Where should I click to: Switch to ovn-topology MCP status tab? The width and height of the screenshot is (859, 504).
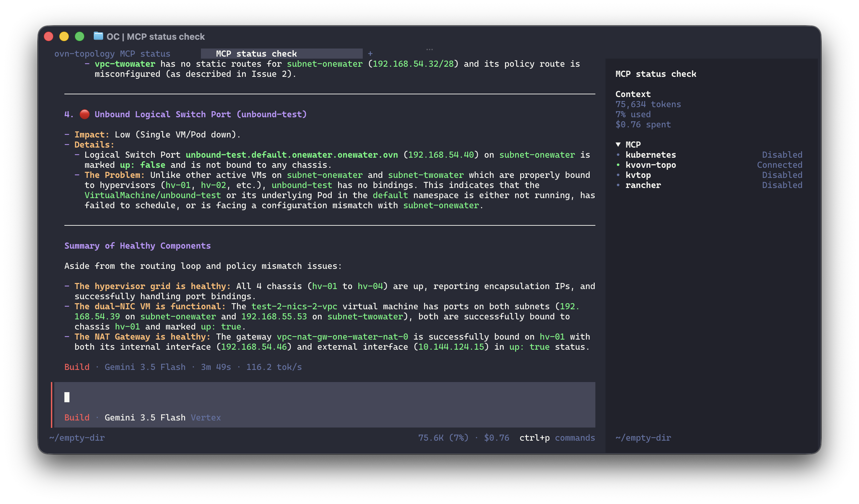[x=112, y=54]
